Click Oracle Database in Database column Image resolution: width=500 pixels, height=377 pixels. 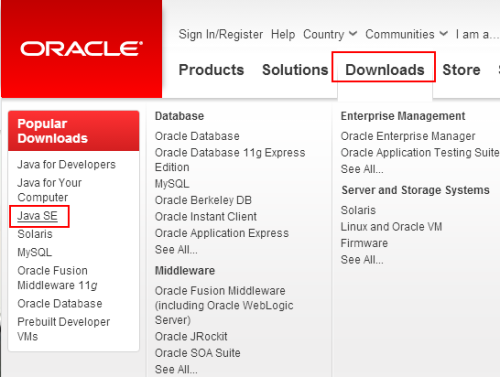[197, 136]
